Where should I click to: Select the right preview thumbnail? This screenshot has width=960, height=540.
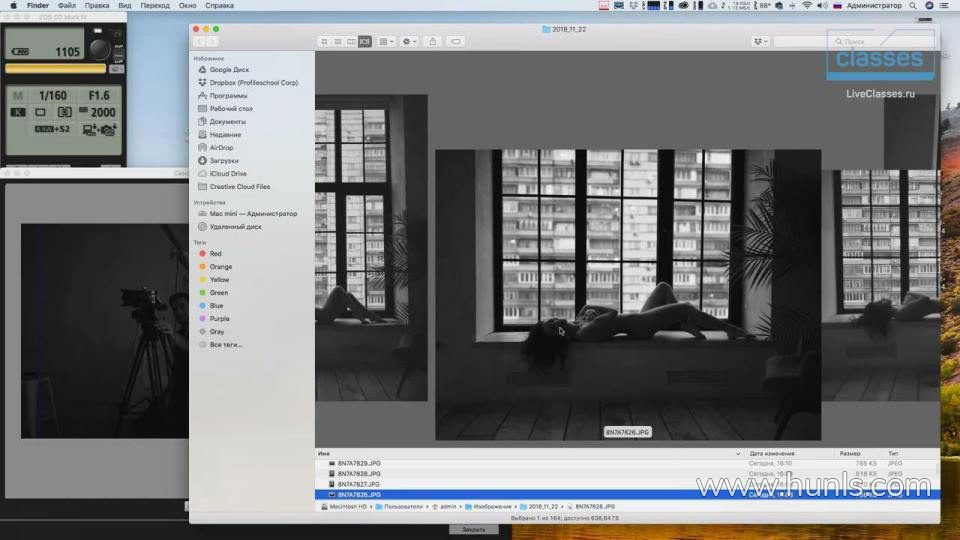tap(880, 285)
